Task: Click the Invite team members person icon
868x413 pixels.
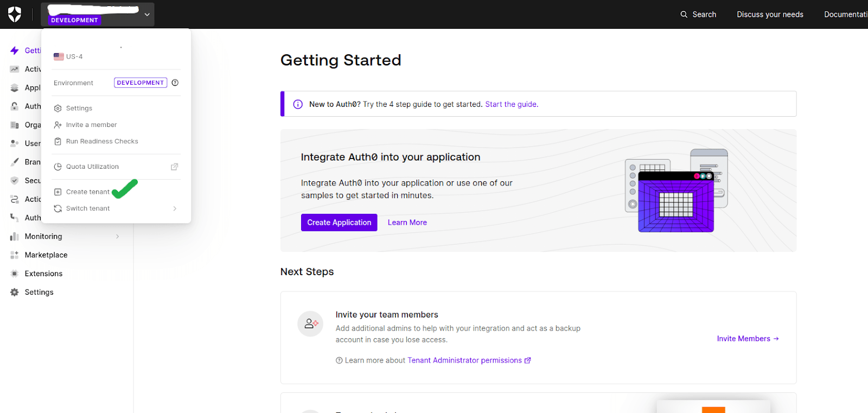Action: [x=310, y=323]
